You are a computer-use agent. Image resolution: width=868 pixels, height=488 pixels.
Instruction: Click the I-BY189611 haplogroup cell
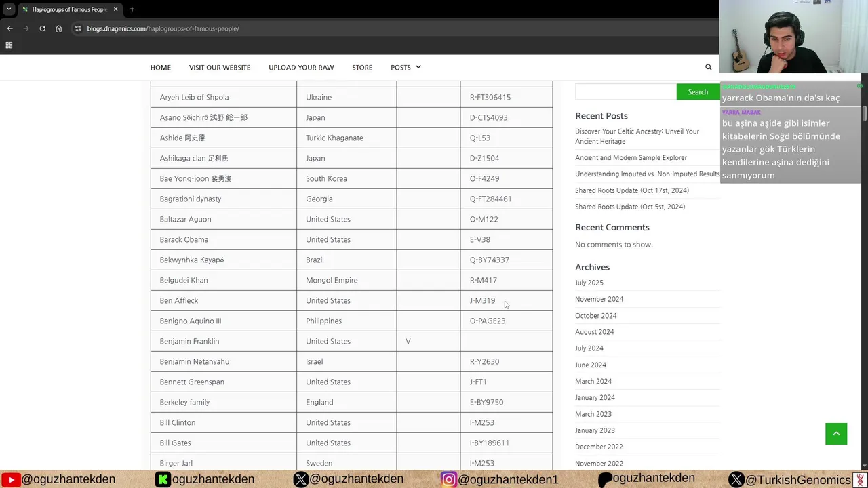coord(506,443)
